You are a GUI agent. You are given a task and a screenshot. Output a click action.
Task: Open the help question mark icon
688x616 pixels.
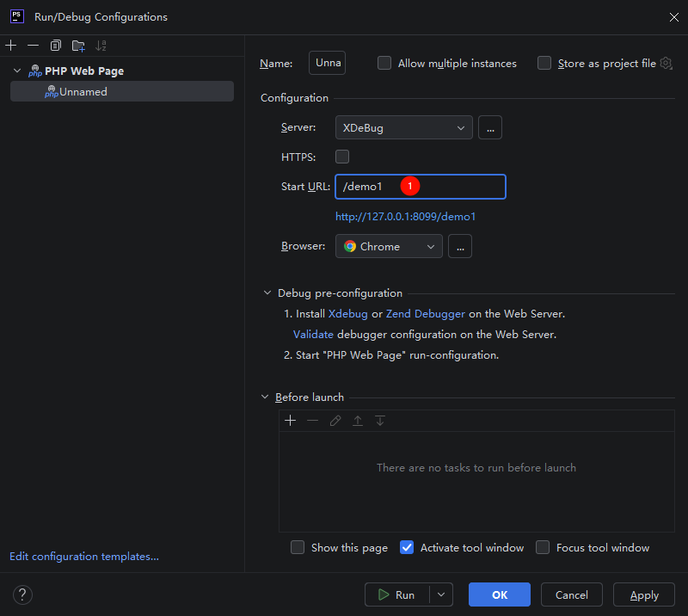point(22,595)
